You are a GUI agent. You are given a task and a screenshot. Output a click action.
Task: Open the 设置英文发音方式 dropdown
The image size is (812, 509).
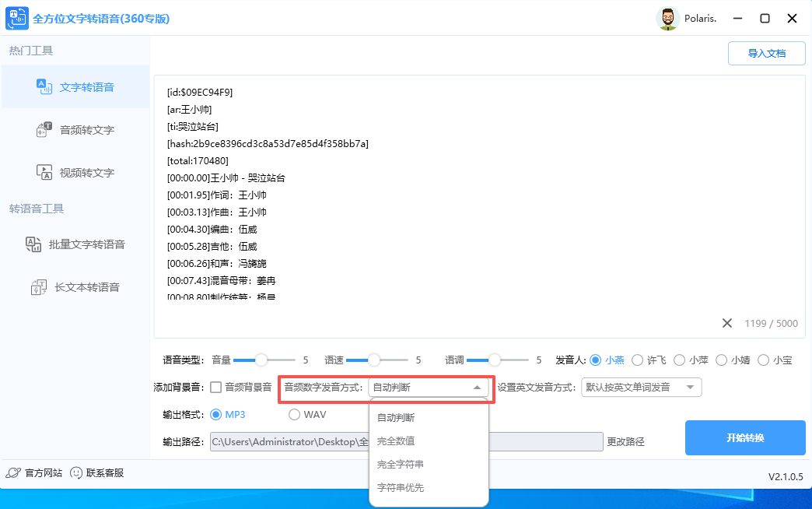click(640, 387)
